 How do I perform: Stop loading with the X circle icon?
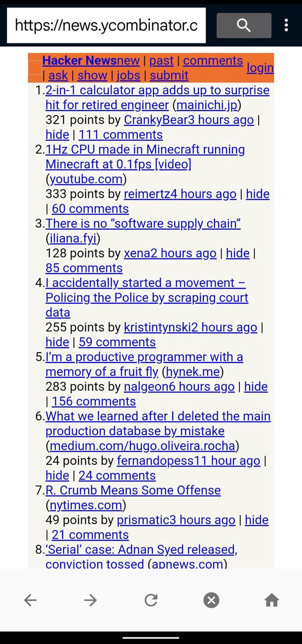coord(211,600)
